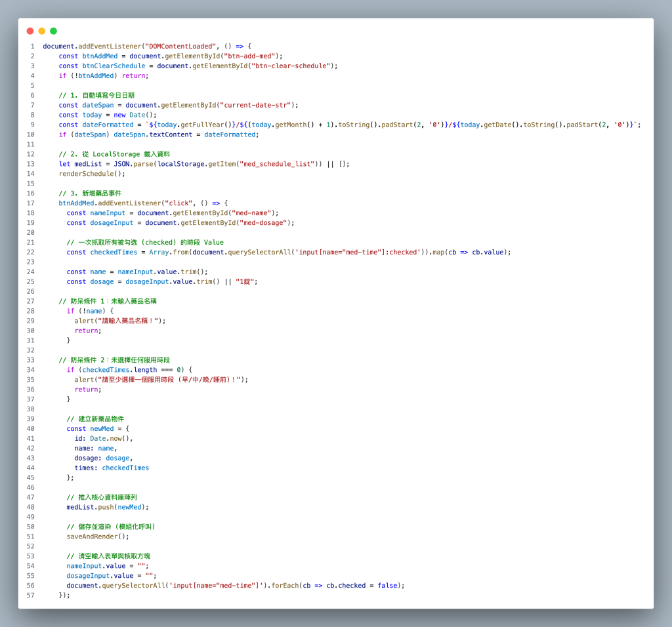The image size is (672, 627).
Task: Select the "med_schedule_list" storage key
Action: 277,164
